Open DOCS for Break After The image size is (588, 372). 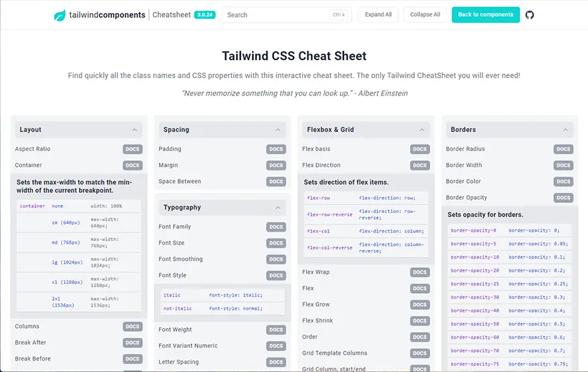pos(132,343)
